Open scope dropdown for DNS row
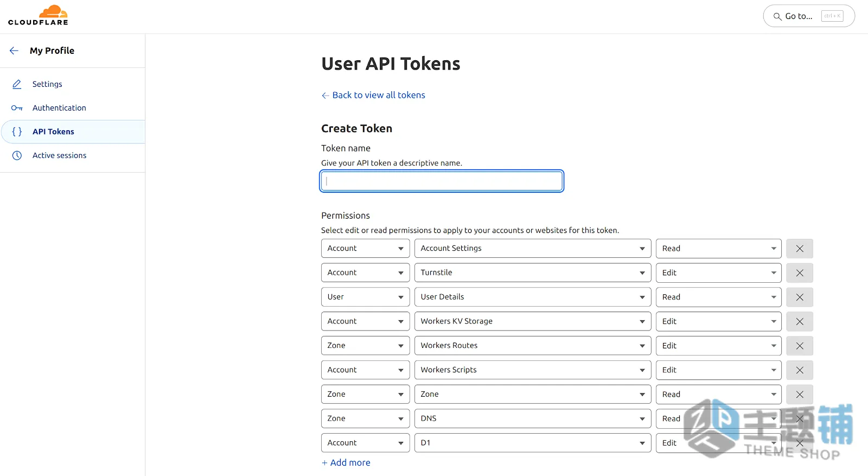Screen dimensions: 868x476 [365, 418]
